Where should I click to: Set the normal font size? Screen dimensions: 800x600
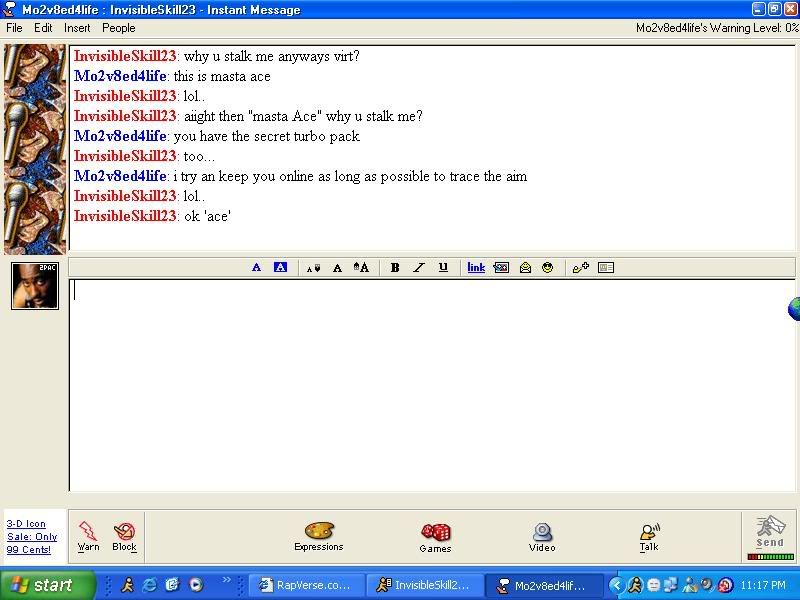point(337,268)
